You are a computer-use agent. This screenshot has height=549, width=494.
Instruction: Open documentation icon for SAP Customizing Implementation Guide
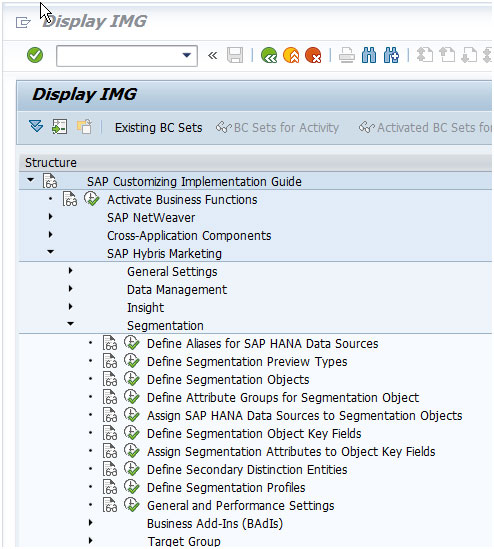click(50, 181)
